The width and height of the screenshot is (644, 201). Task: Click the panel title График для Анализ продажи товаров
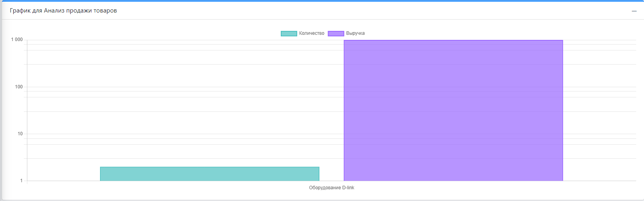63,11
